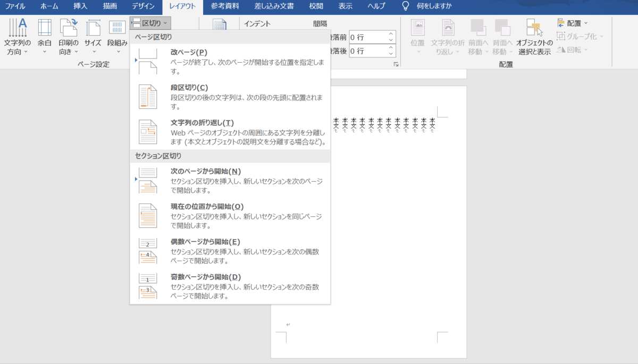638x364 pixels.
Task: Select 改ページ page break option
Action: click(x=230, y=61)
